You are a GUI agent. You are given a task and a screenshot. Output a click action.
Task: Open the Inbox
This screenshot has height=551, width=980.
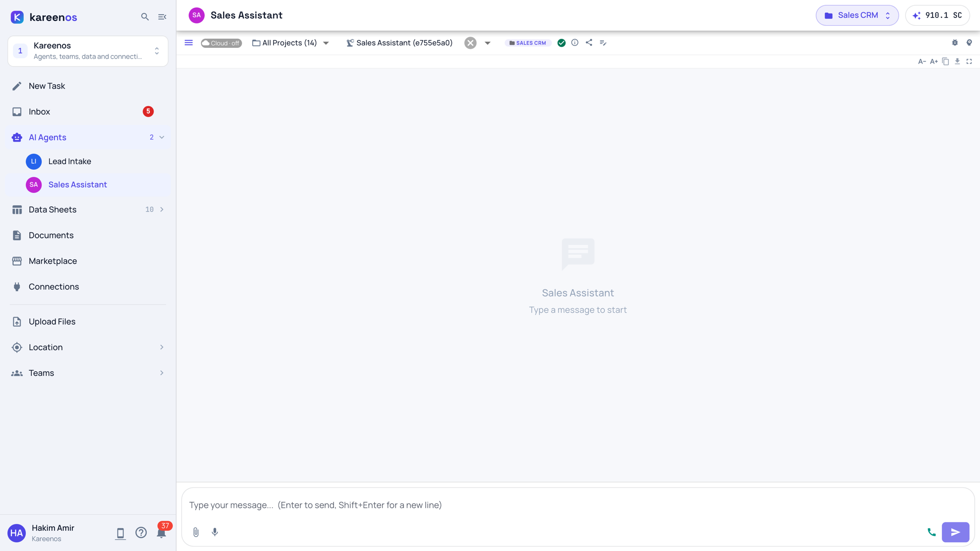(x=88, y=111)
